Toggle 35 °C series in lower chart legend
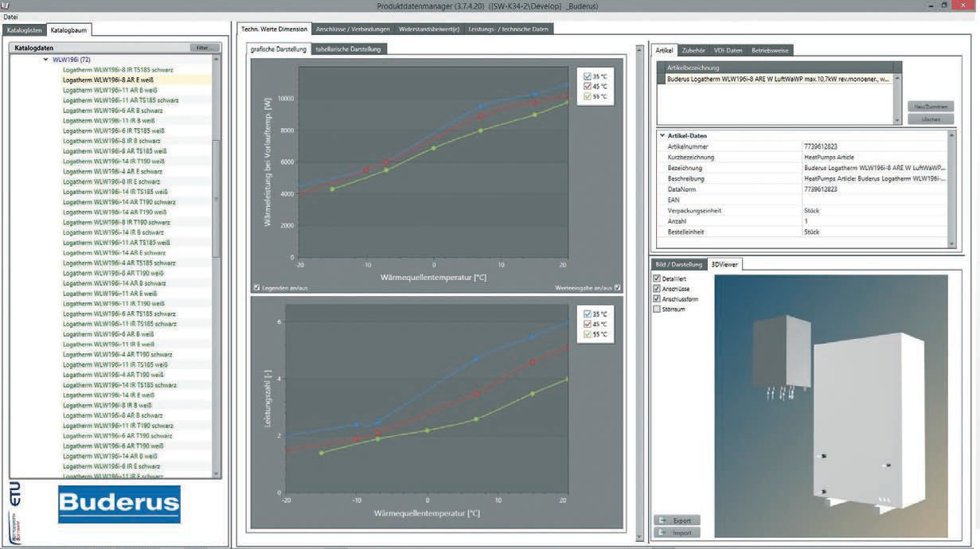 (x=587, y=314)
